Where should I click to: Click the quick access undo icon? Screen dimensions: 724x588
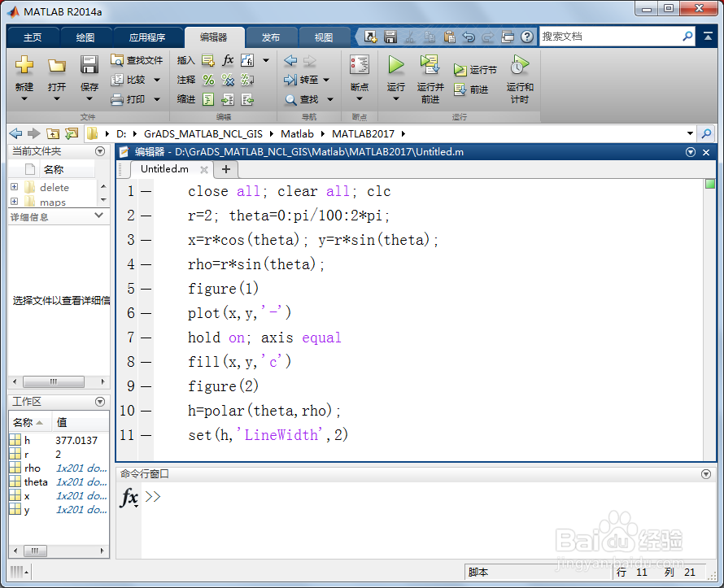[469, 37]
